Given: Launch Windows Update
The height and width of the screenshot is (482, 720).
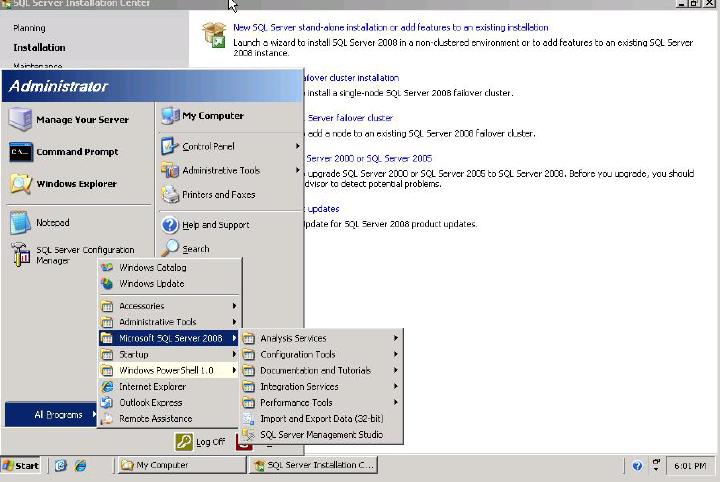Looking at the screenshot, I should tap(170, 284).
